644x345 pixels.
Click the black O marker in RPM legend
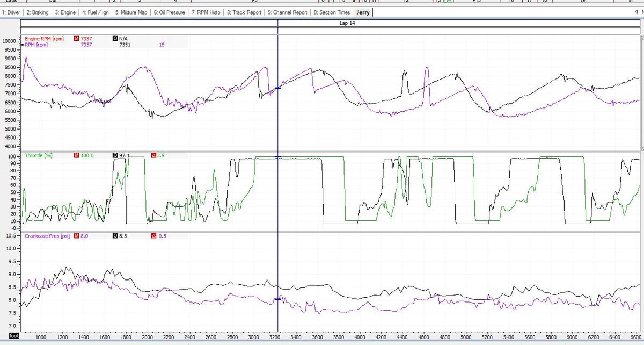[x=115, y=39]
